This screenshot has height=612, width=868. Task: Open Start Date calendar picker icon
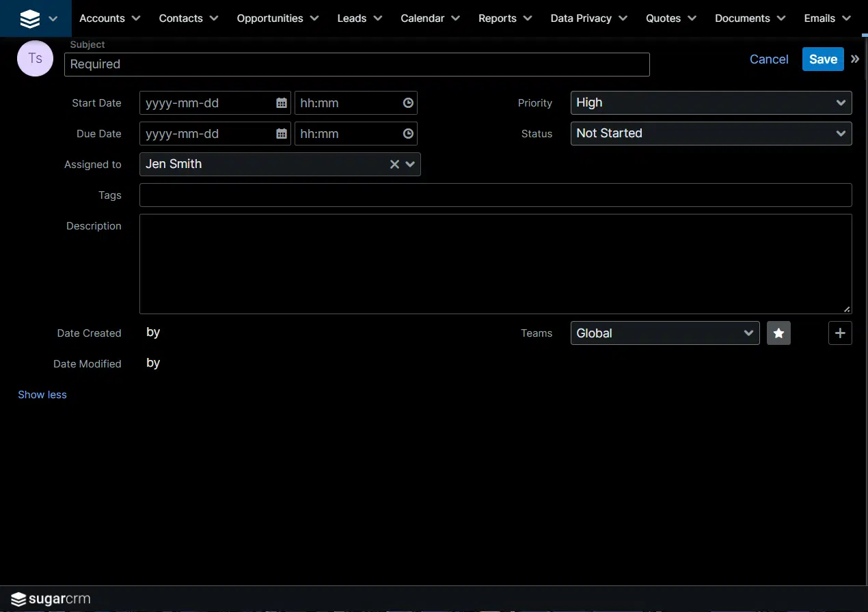pyautogui.click(x=282, y=103)
